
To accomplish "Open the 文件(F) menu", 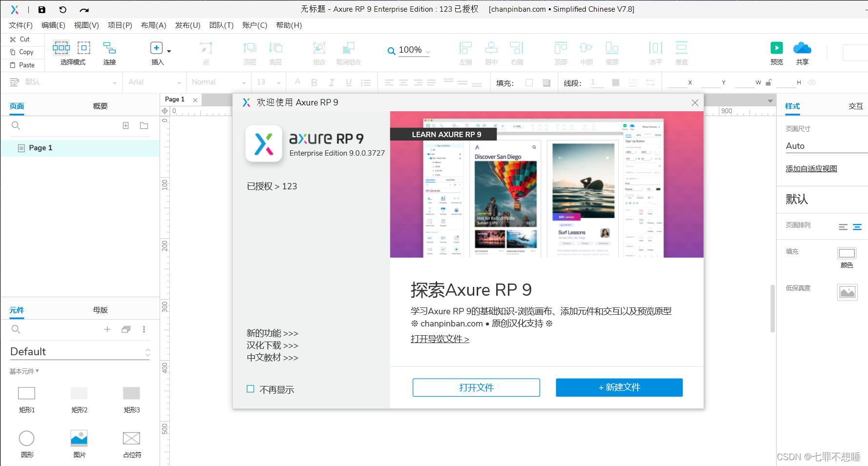I will click(x=20, y=25).
